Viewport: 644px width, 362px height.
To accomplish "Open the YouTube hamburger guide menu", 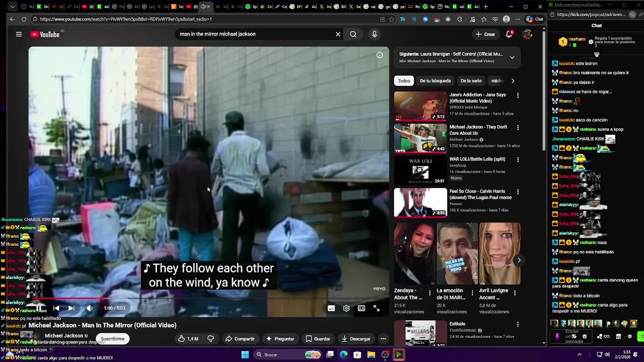I will click(19, 34).
